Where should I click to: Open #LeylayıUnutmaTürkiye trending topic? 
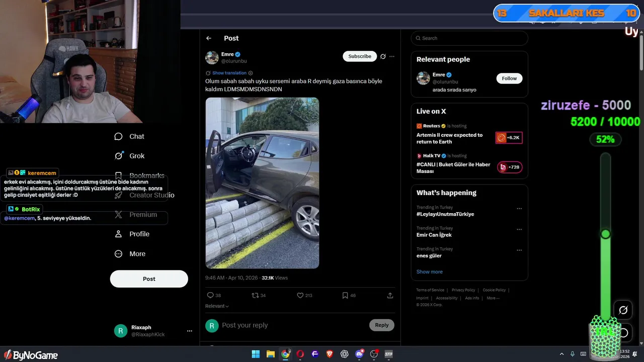click(445, 214)
